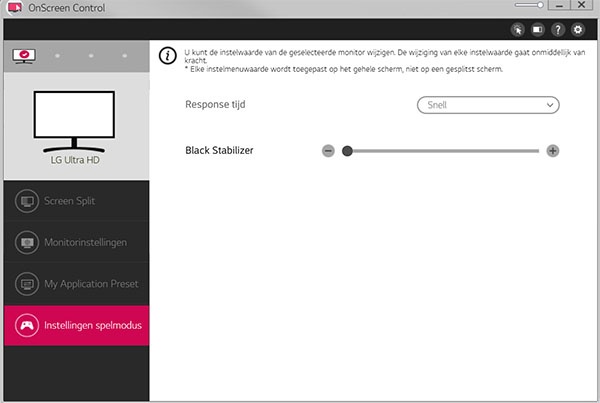Click the large LG Ultra HD monitor image
This screenshot has height=403, width=600.
[x=74, y=121]
